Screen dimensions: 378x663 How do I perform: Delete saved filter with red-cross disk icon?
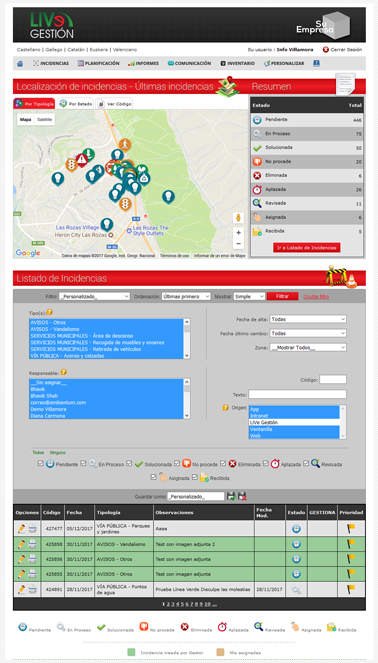(x=242, y=496)
